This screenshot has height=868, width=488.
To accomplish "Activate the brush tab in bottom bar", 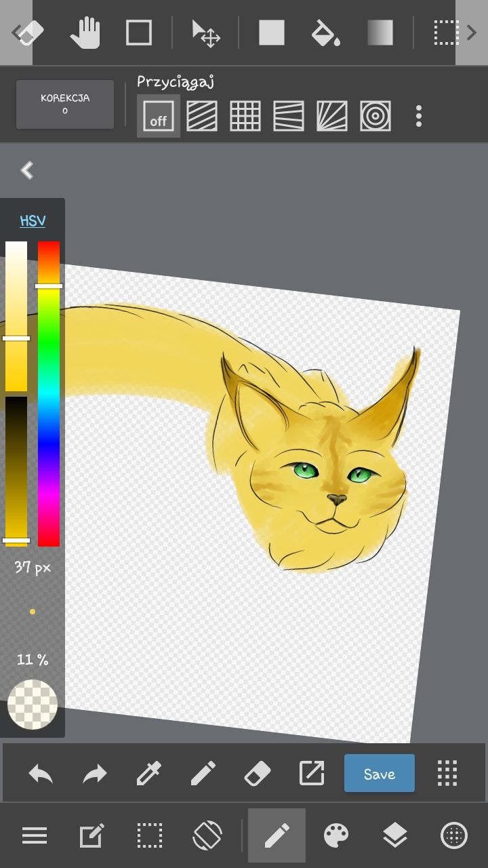I will tap(277, 835).
